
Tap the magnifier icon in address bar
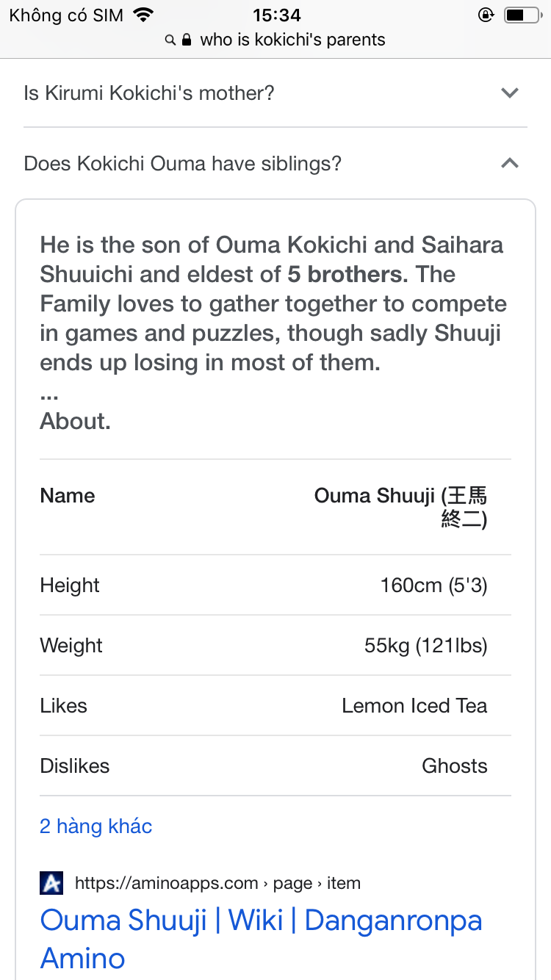pyautogui.click(x=170, y=40)
